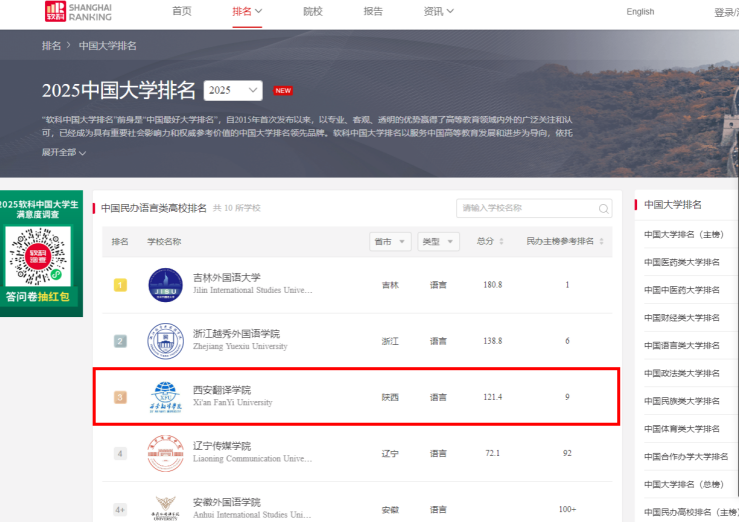739x522 pixels.
Task: Click the 学校名称 column header
Action: (x=164, y=242)
